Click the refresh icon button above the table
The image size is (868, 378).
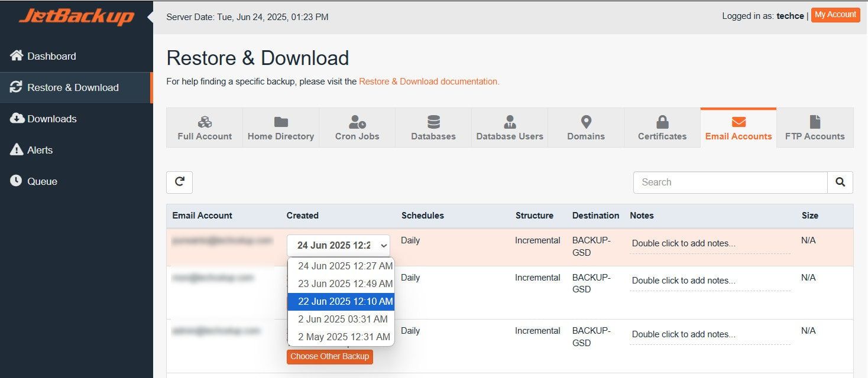179,183
